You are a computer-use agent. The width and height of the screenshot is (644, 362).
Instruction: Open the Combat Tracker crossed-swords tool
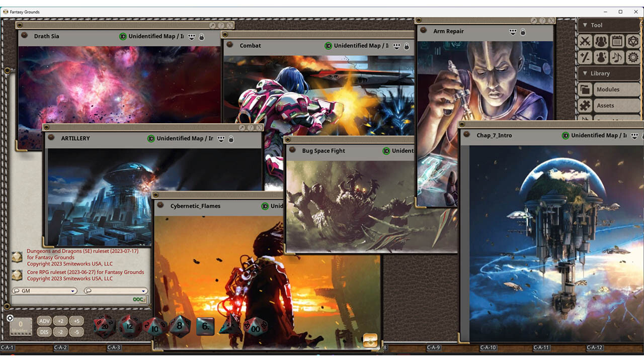[585, 41]
